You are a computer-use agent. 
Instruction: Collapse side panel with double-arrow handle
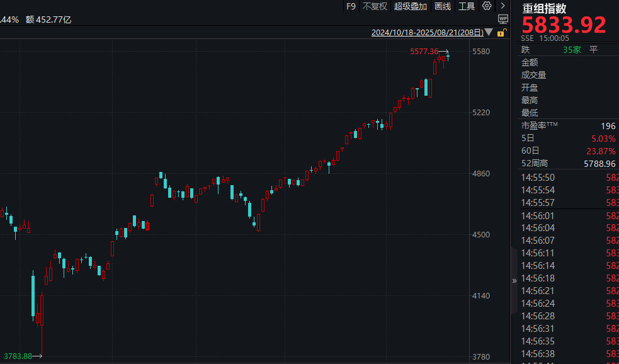514,281
